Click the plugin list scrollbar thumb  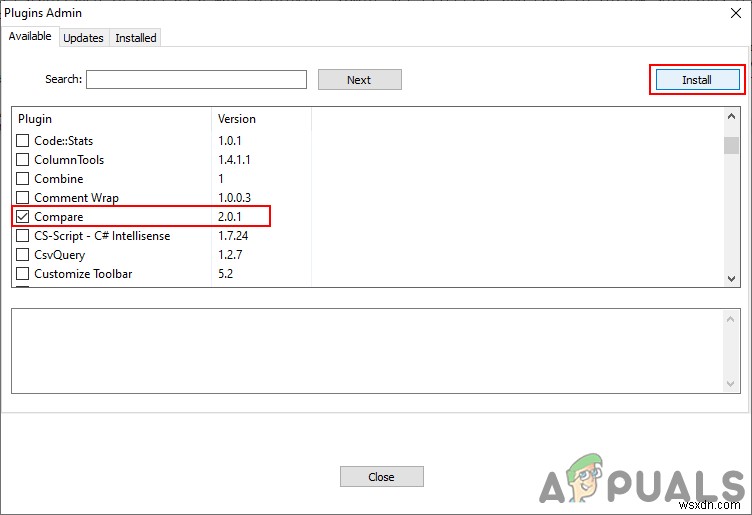pyautogui.click(x=731, y=145)
